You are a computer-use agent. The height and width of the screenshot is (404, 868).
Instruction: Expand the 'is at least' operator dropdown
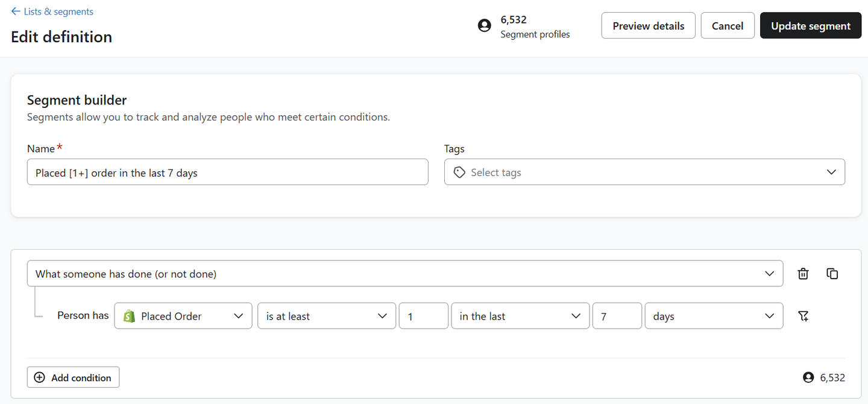click(326, 316)
